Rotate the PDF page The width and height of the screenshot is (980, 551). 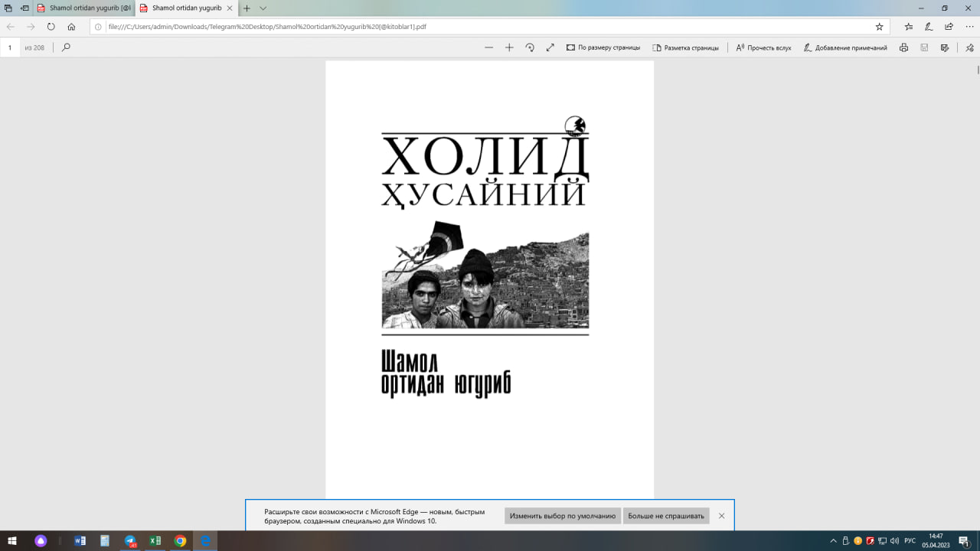530,47
